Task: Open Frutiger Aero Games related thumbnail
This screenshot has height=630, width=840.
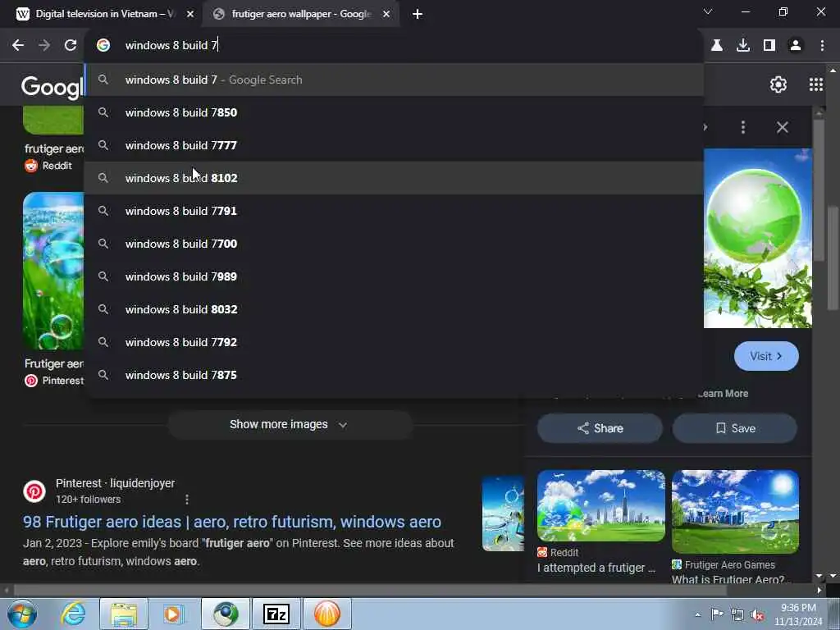Action: click(735, 512)
